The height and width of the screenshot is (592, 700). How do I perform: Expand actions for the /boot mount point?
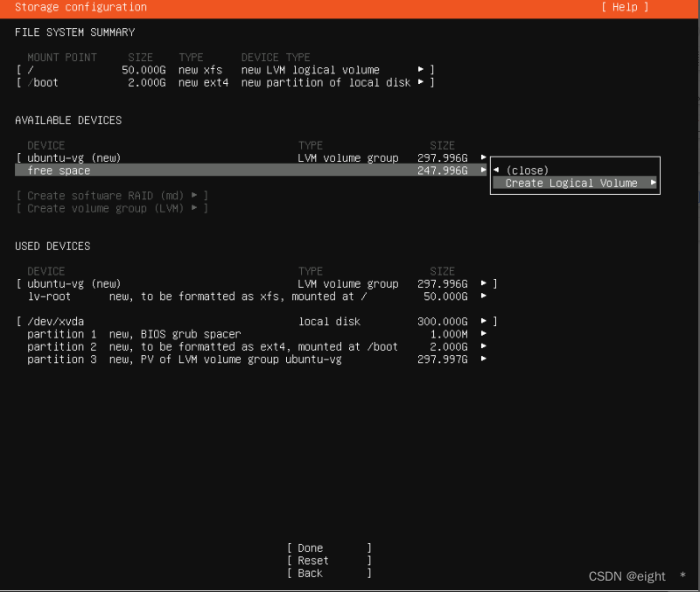[x=421, y=82]
